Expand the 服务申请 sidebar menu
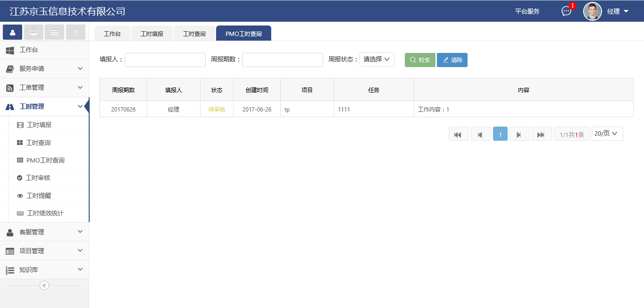The width and height of the screenshot is (644, 308). tap(44, 69)
